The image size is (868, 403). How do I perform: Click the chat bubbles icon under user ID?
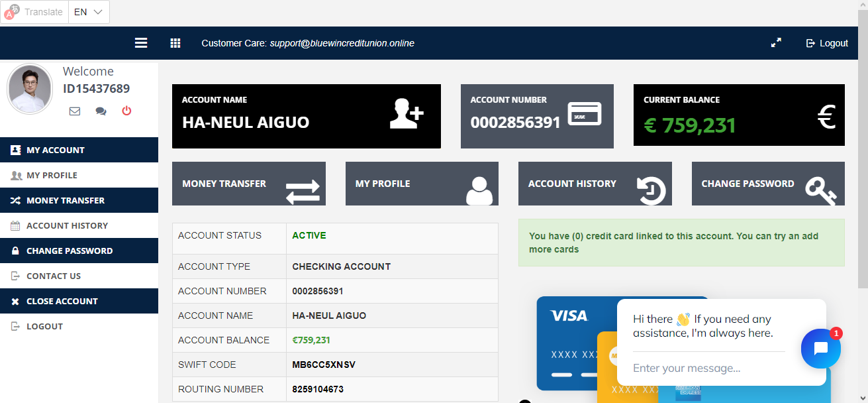click(x=101, y=111)
